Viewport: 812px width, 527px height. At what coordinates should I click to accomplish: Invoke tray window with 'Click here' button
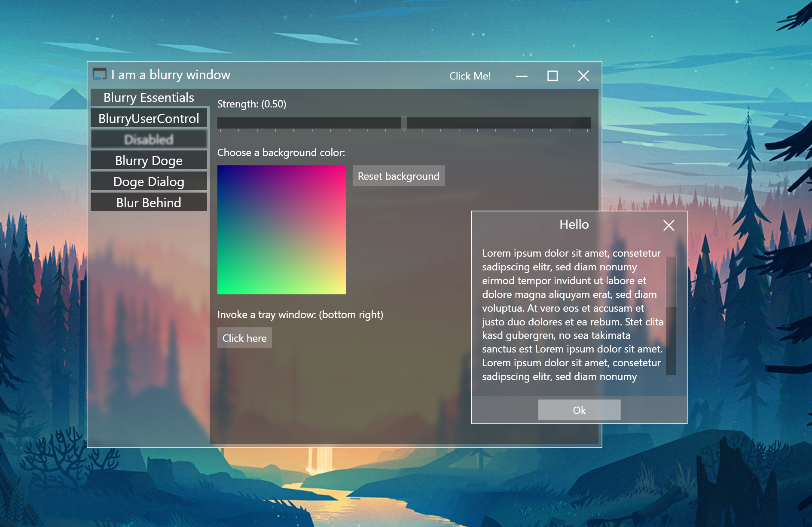(244, 338)
